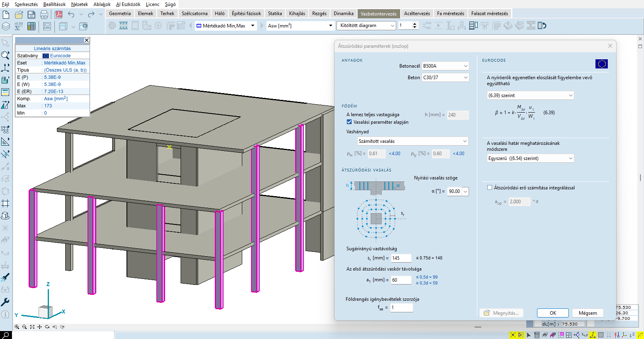644x339 pixels.
Task: Click the undo arrow icon
Action: point(71,15)
